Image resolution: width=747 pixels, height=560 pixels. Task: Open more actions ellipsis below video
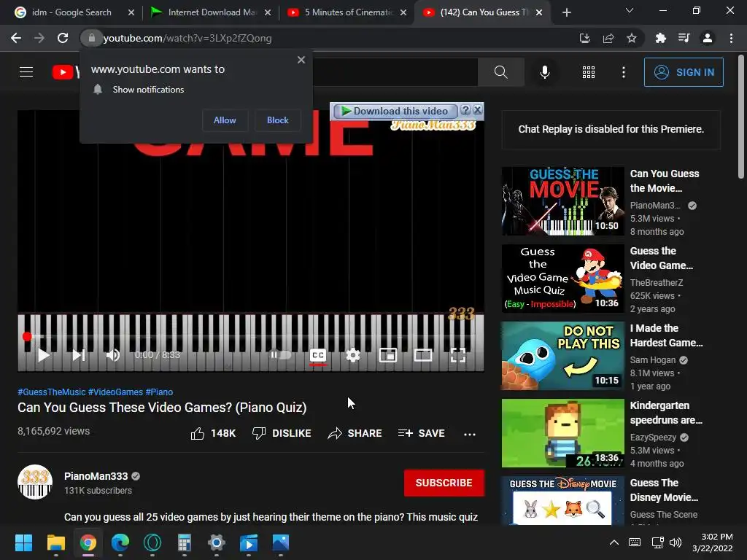point(470,434)
